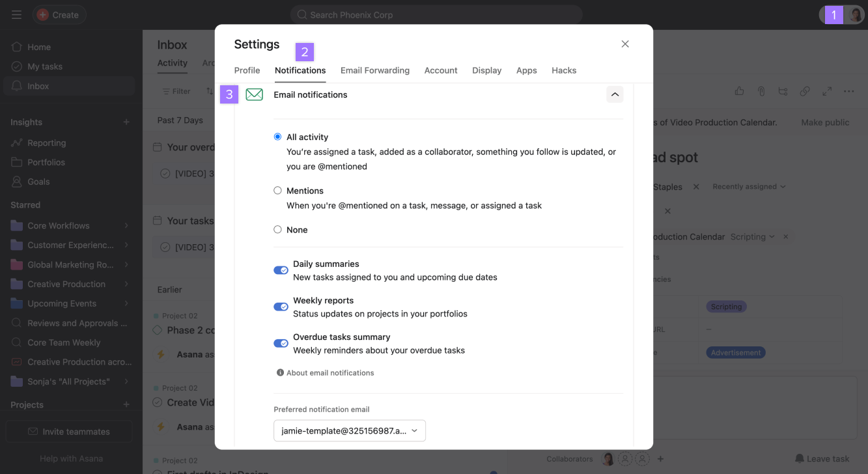Screen dimensions: 868x474
Task: Open Goals from the sidebar
Action: pyautogui.click(x=38, y=181)
